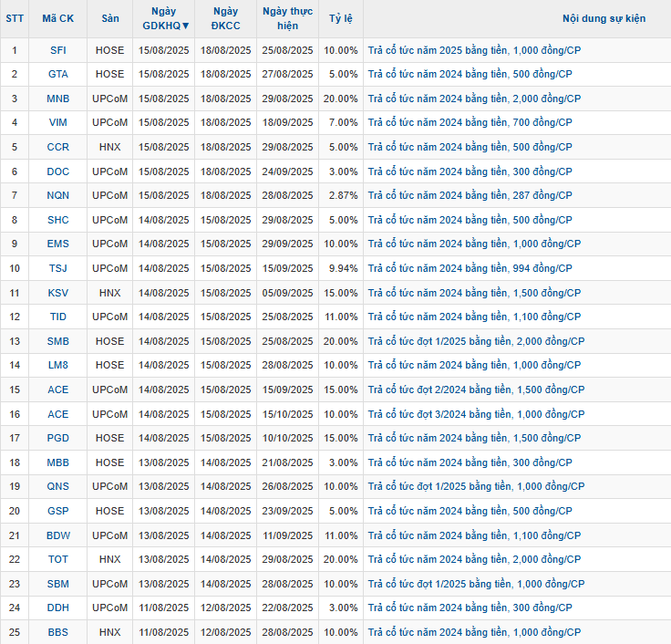The height and width of the screenshot is (644, 671).
Task: View the ACE đợt 3/2024 dividend event
Action: (x=475, y=414)
